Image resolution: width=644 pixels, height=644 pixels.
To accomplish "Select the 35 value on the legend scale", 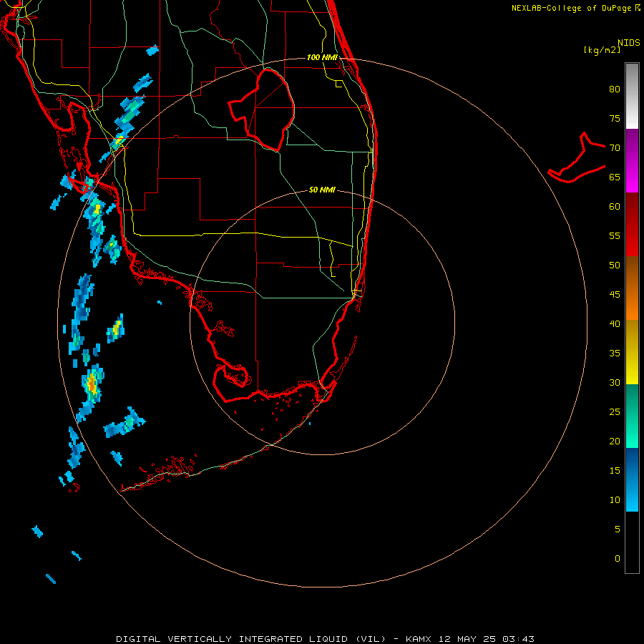I will [615, 353].
